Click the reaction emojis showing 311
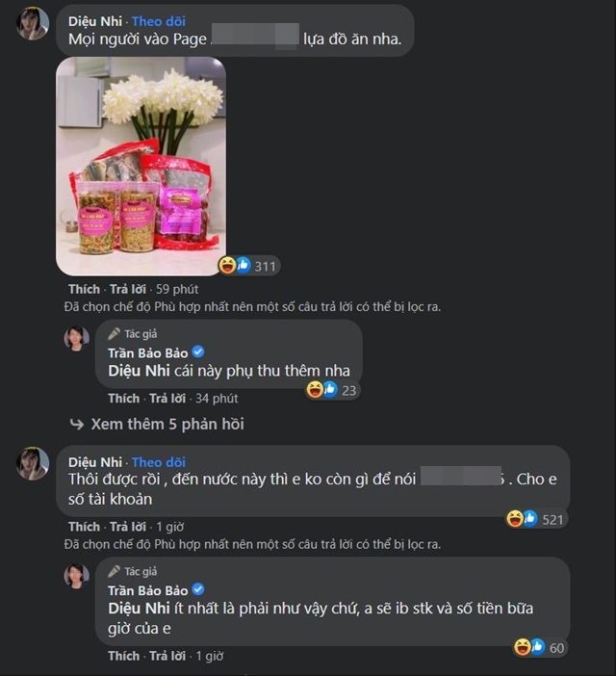616x676 pixels. coord(247,266)
